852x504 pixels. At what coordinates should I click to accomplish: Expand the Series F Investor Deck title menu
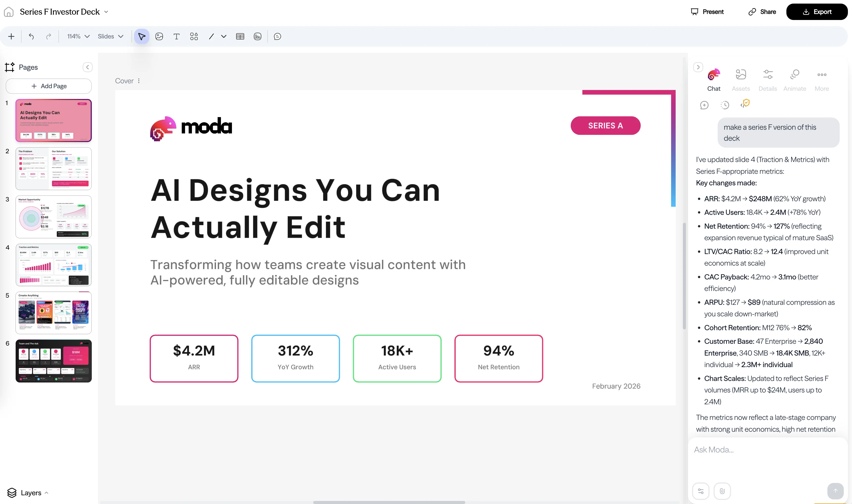106,12
